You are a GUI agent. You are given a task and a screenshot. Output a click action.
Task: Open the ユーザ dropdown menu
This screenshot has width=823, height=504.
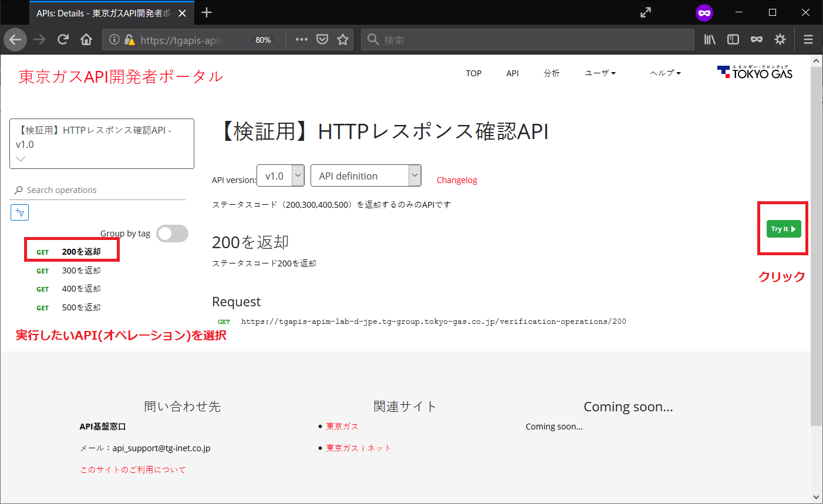pos(600,73)
